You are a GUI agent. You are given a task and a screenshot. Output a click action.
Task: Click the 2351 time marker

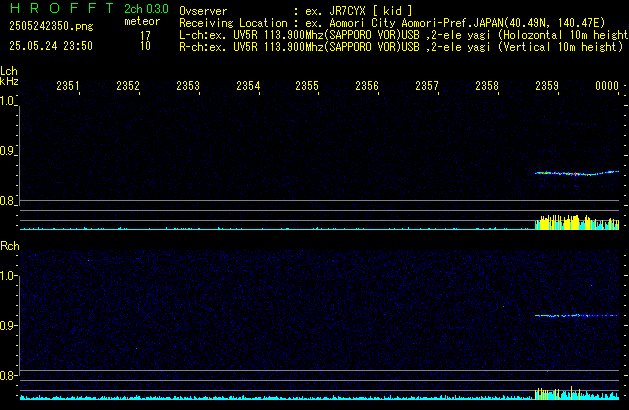tap(68, 86)
